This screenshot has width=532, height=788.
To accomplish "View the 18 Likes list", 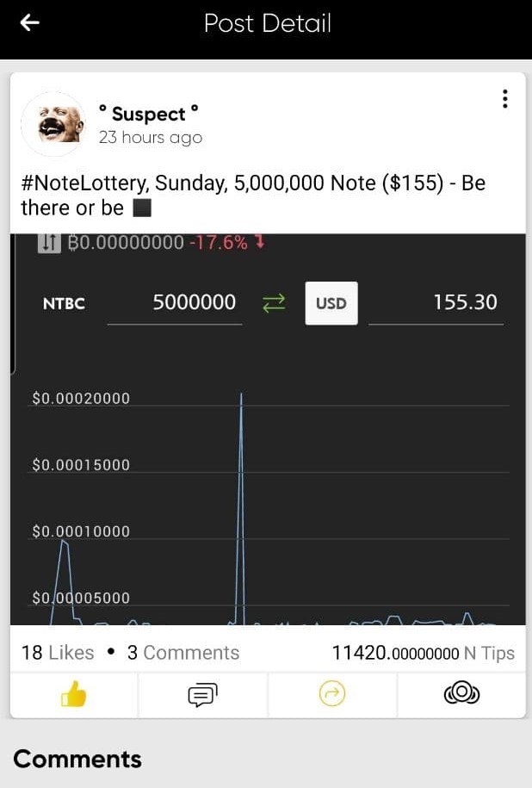I will pyautogui.click(x=58, y=653).
